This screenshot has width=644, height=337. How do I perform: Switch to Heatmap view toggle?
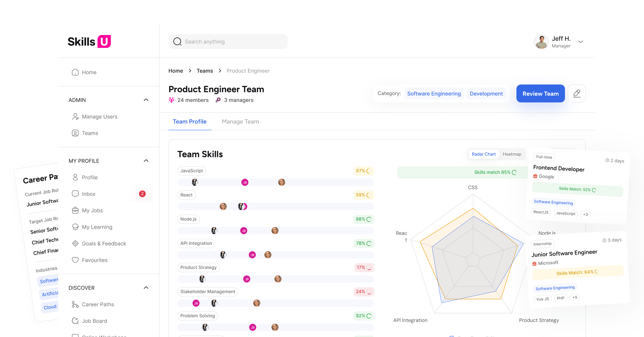[512, 154]
